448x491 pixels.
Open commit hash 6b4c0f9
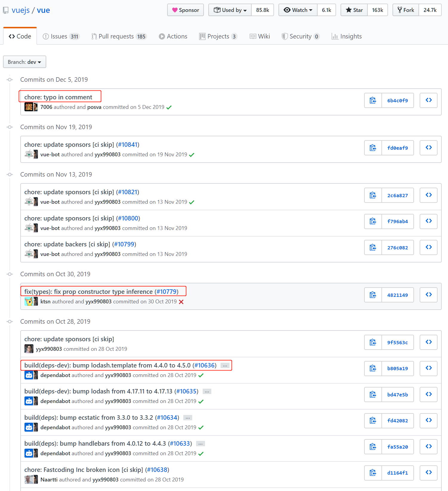tap(398, 101)
